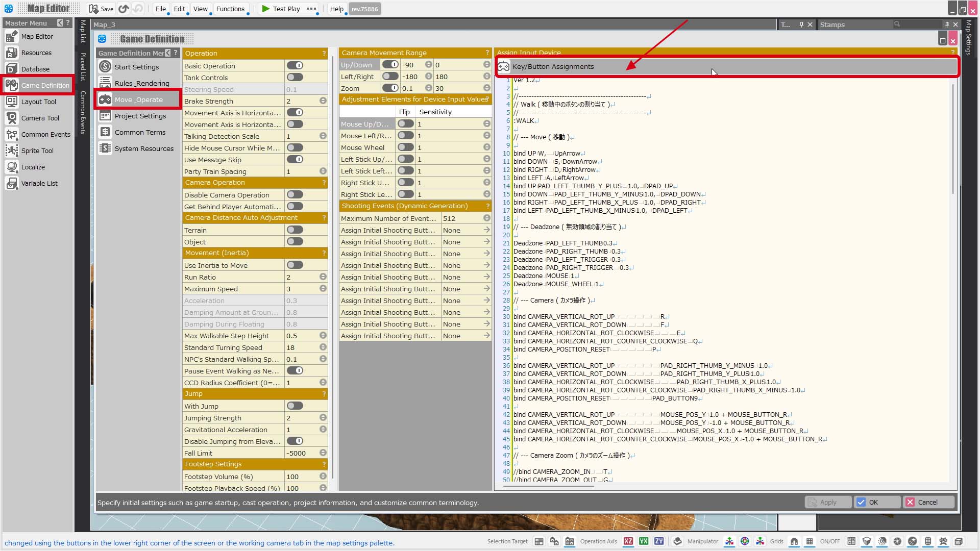Click the YX operation axis icon
The image size is (980, 551).
coord(644,541)
